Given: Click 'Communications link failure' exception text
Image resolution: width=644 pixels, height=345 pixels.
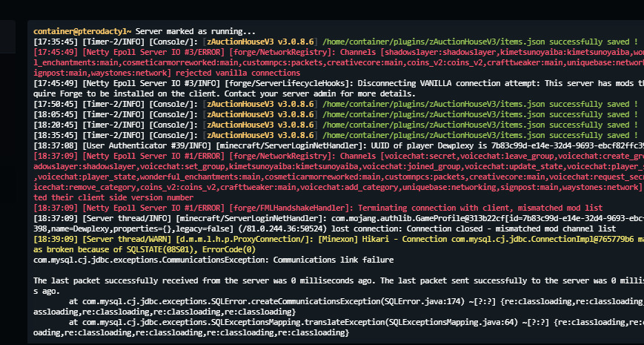Looking at the screenshot, I should pos(333,260).
